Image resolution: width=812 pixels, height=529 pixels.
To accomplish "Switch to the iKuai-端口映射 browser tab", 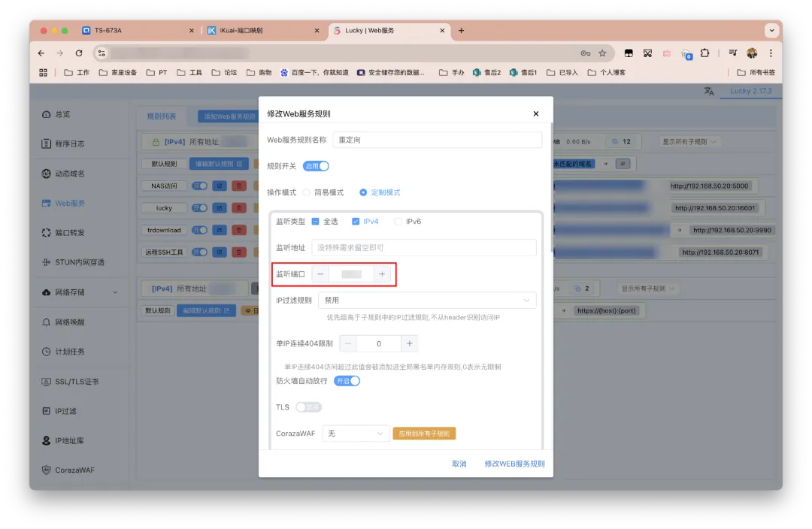I will point(256,31).
